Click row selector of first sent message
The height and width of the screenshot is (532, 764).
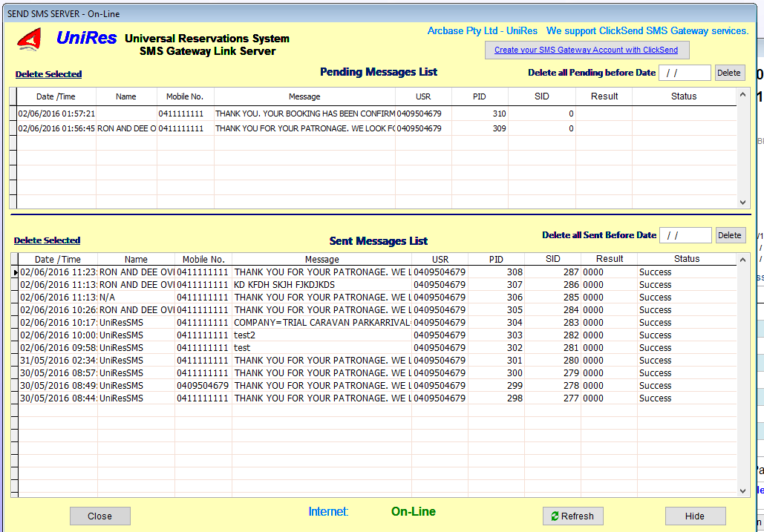[x=15, y=272]
